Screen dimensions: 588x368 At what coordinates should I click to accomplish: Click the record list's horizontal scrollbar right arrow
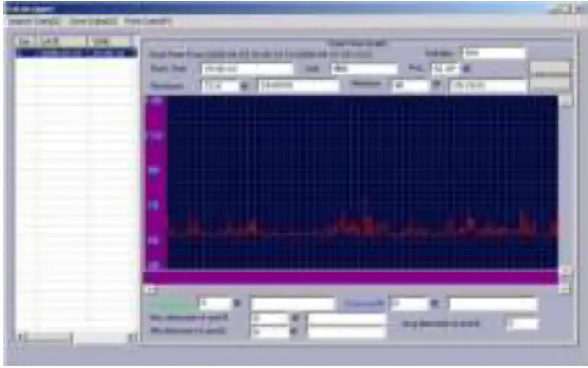(x=132, y=338)
